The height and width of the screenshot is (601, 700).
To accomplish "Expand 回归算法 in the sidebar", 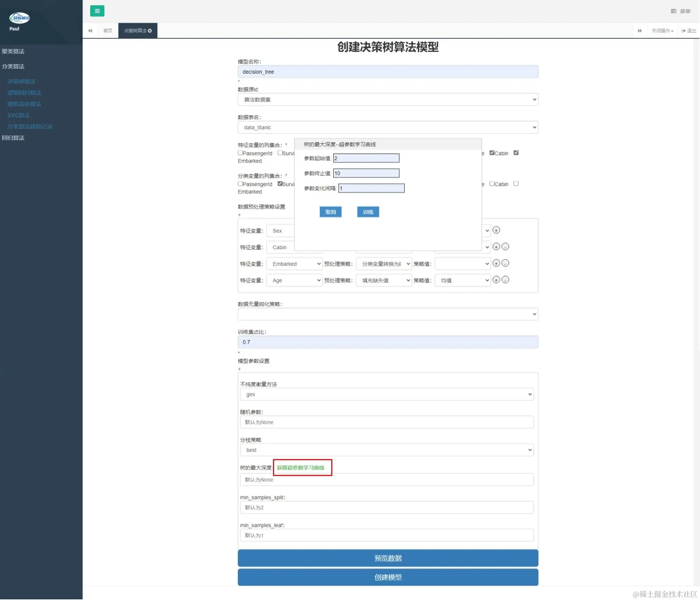I will tap(13, 138).
